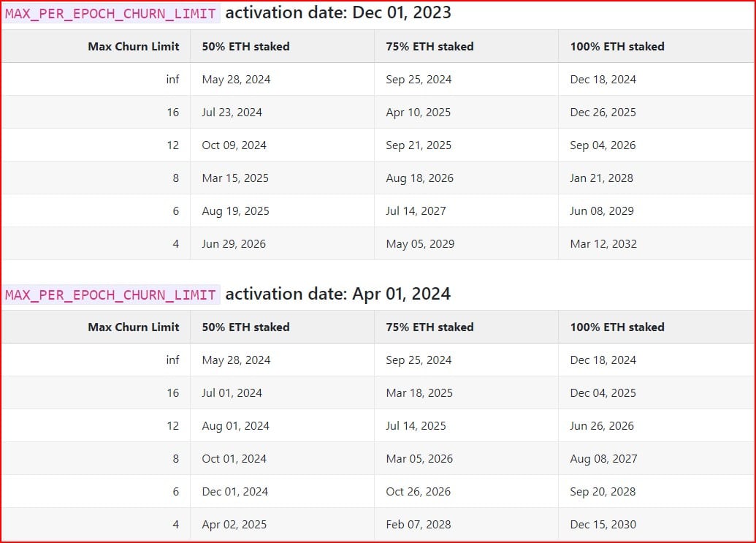The width and height of the screenshot is (756, 543).
Task: Select 'May 28, 2024' in Dec 2023 table
Action: (236, 80)
